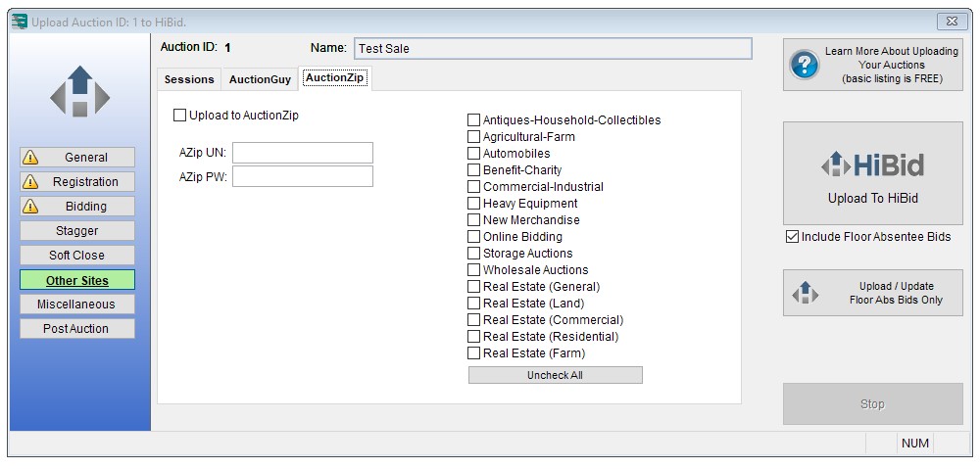Click the auction Name field
Image resolution: width=980 pixels, height=469 pixels.
pyautogui.click(x=553, y=49)
